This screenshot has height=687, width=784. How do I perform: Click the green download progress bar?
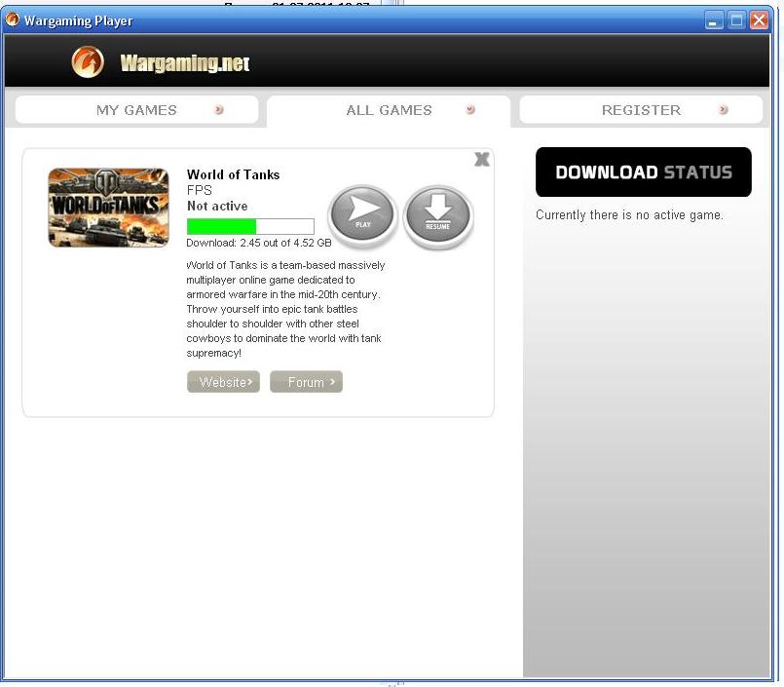point(250,226)
